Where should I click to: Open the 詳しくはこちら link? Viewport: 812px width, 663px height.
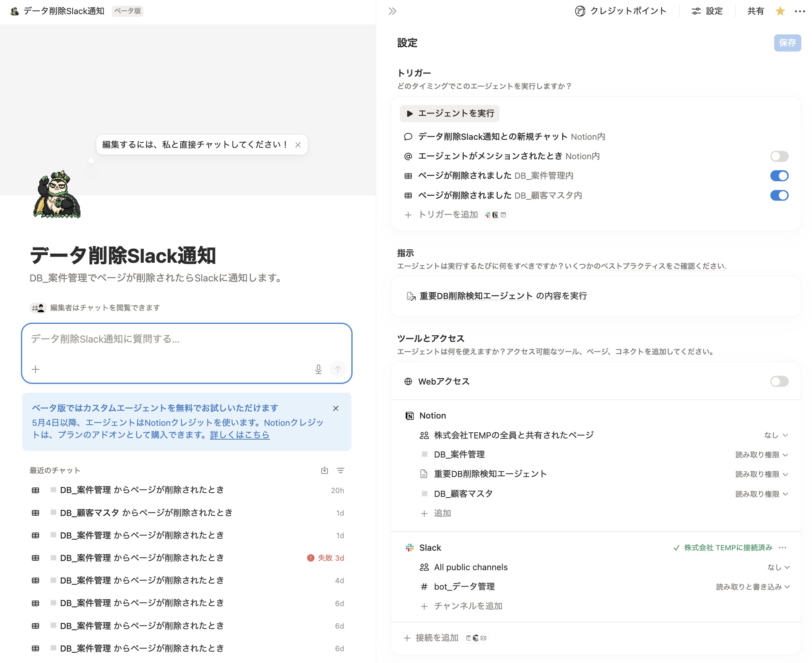click(240, 435)
